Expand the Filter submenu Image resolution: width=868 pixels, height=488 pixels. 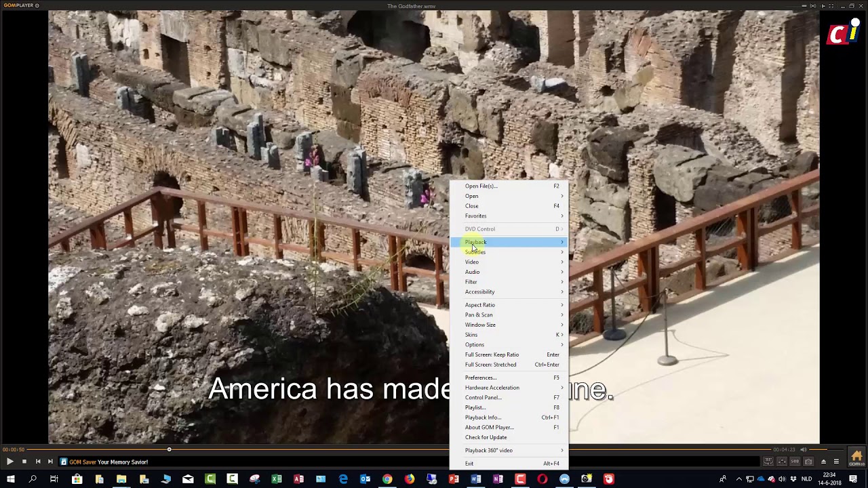tap(509, 282)
